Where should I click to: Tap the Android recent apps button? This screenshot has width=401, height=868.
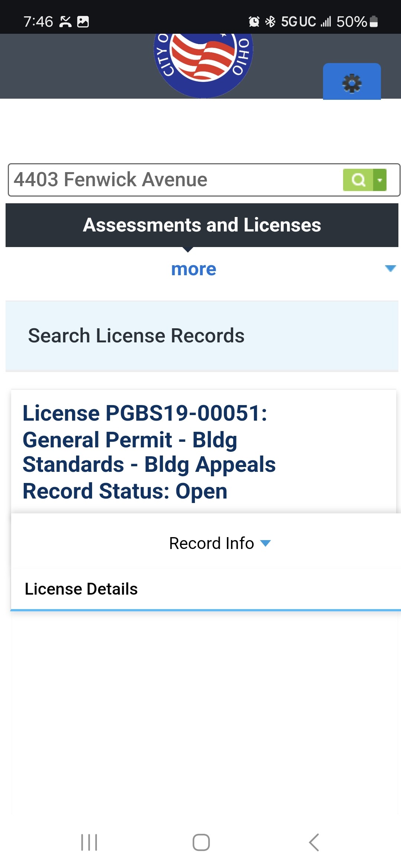click(89, 842)
